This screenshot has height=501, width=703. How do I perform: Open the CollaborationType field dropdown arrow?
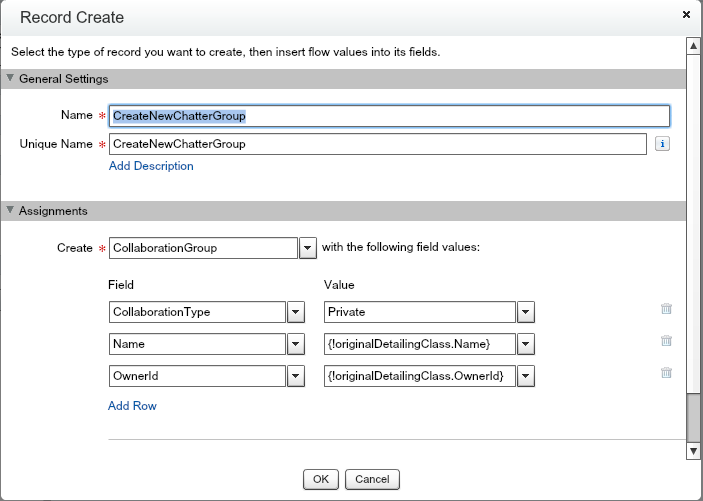pyautogui.click(x=295, y=312)
